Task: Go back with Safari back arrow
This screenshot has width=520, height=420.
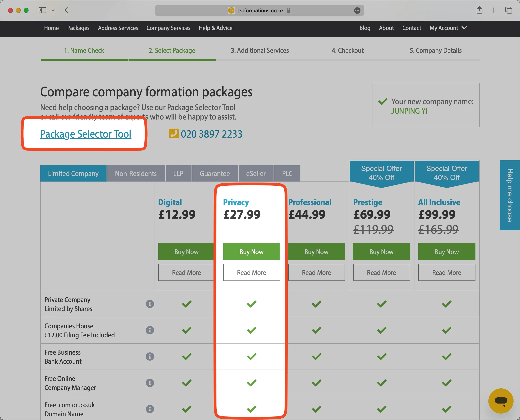Action: click(67, 10)
